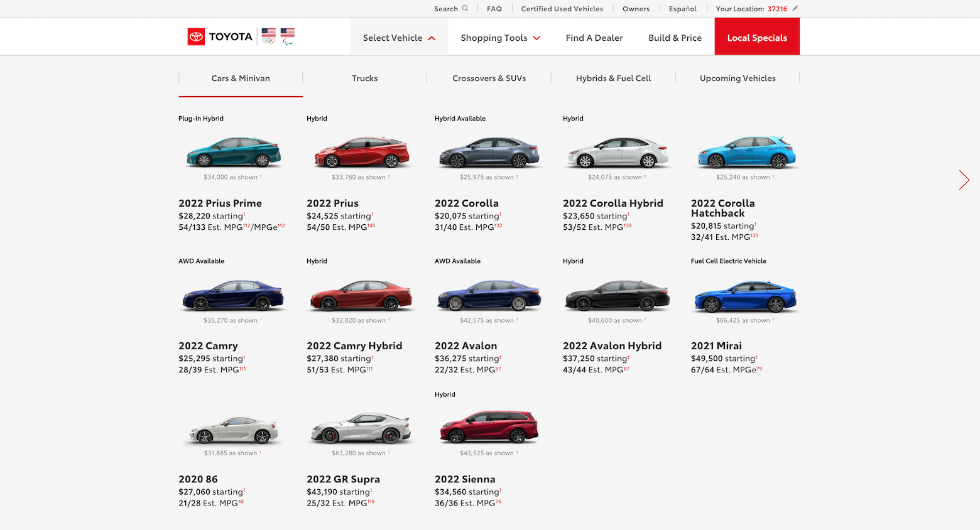The image size is (980, 530).
Task: Switch to the Trucks tab
Action: point(364,78)
